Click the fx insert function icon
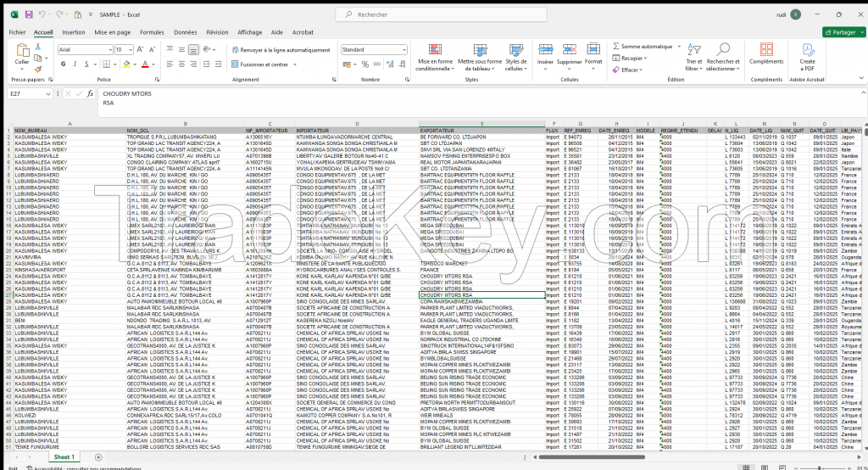The height and width of the screenshot is (470, 868). point(90,93)
